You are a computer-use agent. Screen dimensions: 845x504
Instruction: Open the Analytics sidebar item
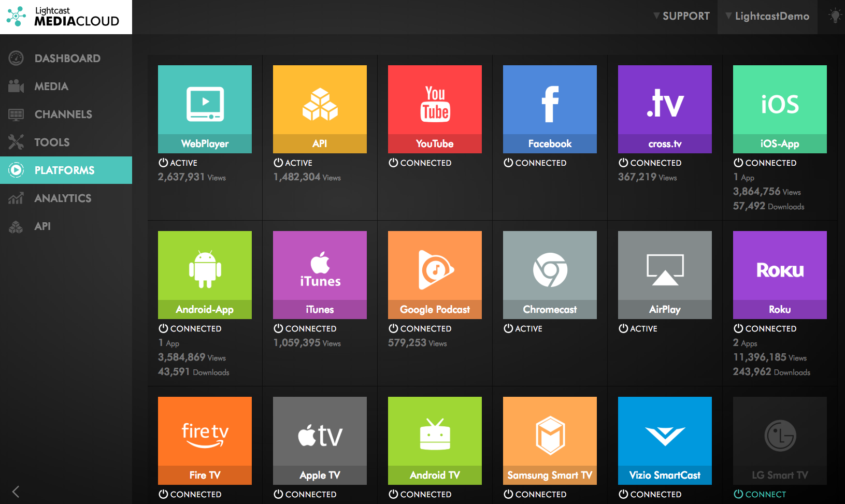pos(62,198)
